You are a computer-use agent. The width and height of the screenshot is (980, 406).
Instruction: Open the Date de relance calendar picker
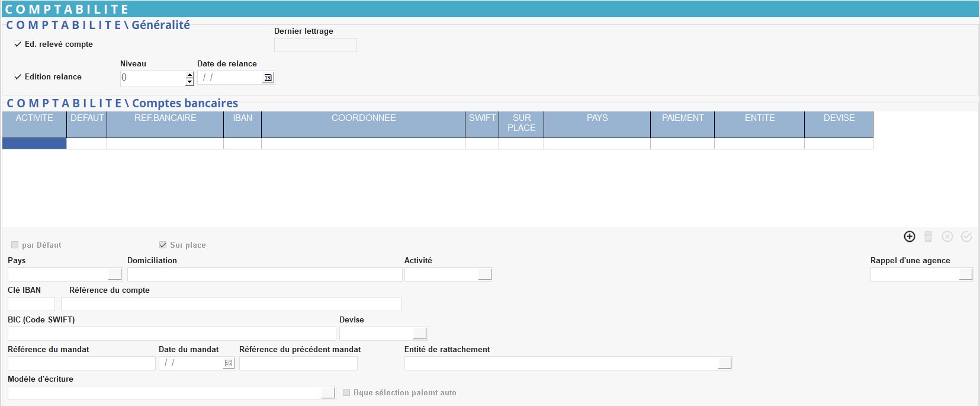pos(268,78)
